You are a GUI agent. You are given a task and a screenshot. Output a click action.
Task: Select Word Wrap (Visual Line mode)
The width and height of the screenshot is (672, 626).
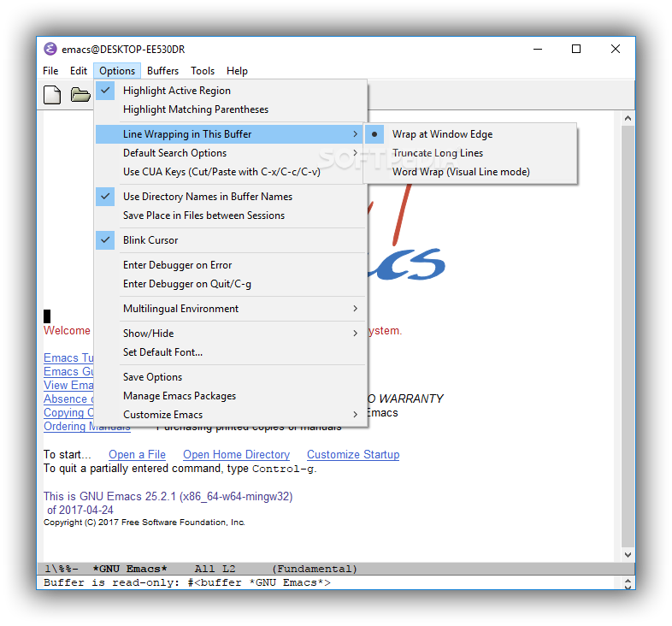click(x=470, y=172)
